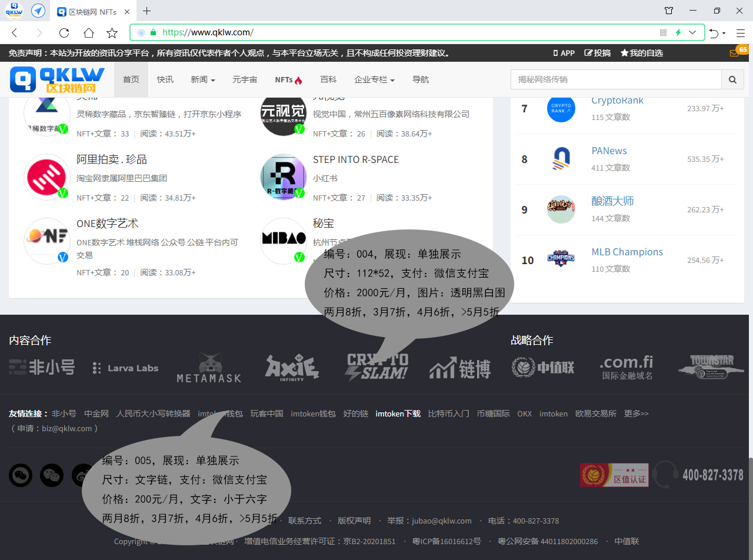
Task: Go to browser home page icon
Action: pos(88,33)
